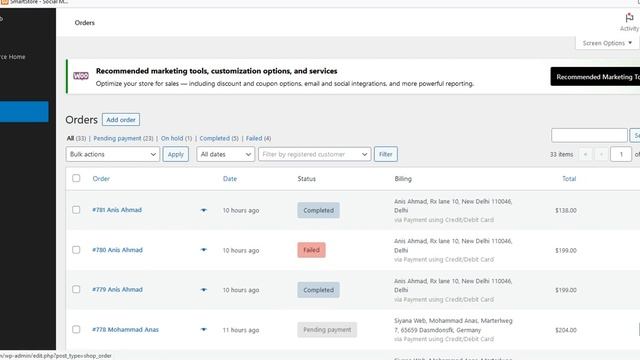Viewport: 640px width, 360px height.
Task: Filter by Completed orders
Action: pos(219,138)
